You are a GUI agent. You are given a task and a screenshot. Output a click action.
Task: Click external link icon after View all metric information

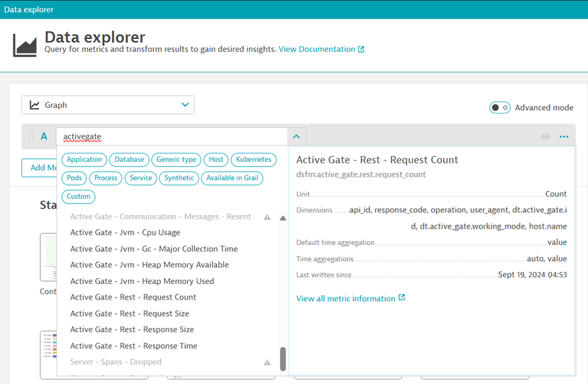tap(402, 298)
